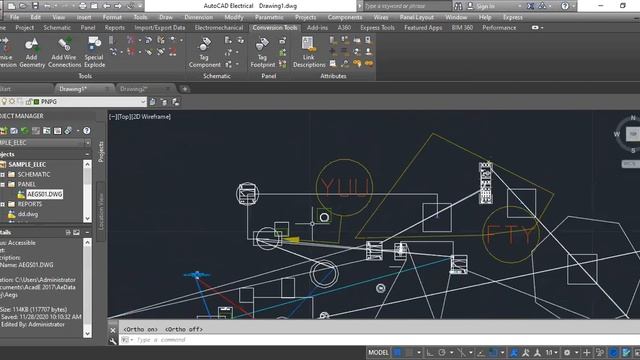Toggle object snap tracking in status bar
The height and width of the screenshot is (360, 640).
point(481,353)
